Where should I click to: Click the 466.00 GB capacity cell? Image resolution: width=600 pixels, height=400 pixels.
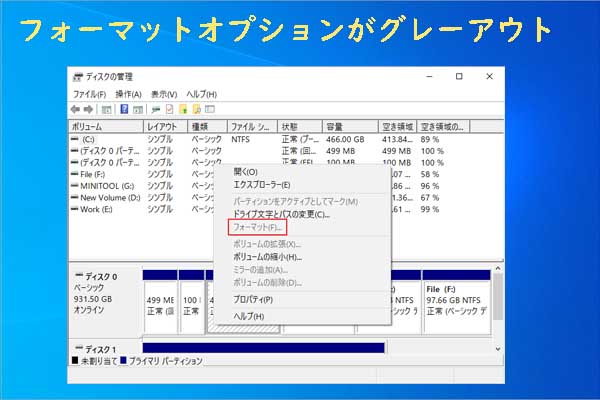pyautogui.click(x=345, y=139)
